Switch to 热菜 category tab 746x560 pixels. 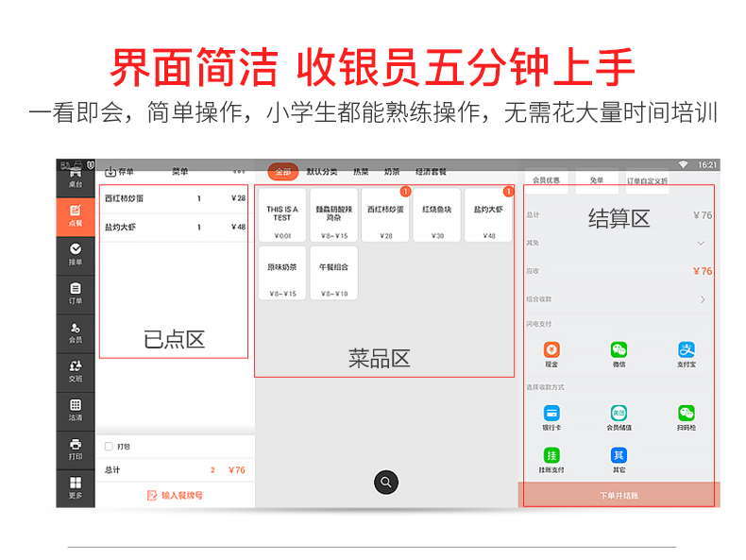(x=361, y=172)
